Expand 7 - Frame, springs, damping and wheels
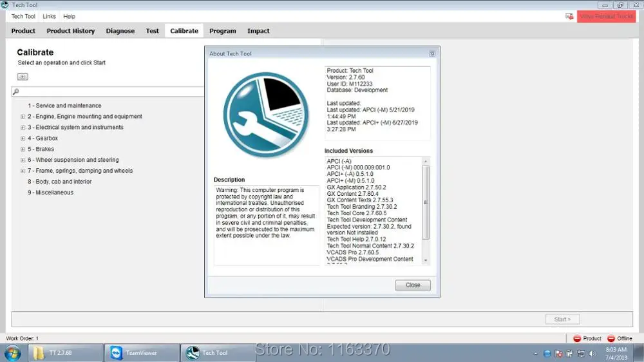The width and height of the screenshot is (644, 362). [x=23, y=171]
